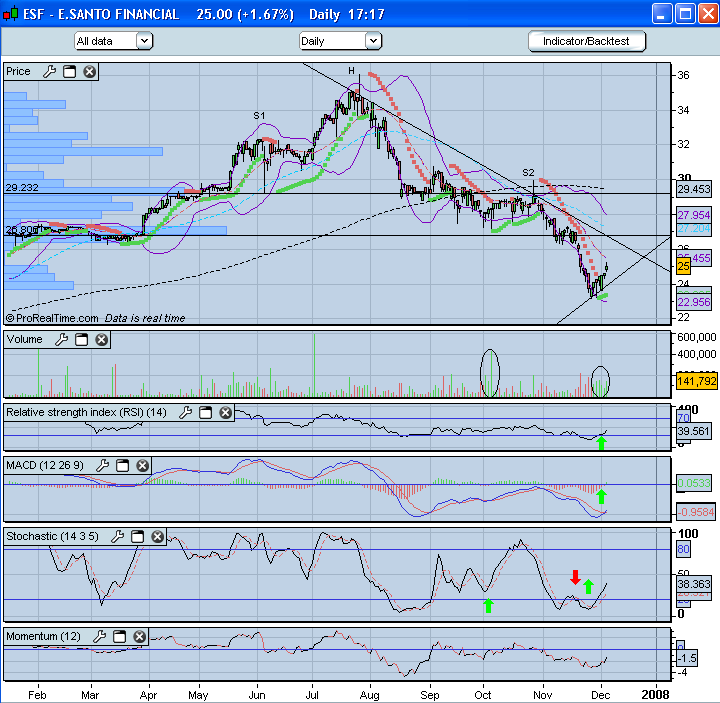Click the 70 RSI level label

[x=684, y=418]
